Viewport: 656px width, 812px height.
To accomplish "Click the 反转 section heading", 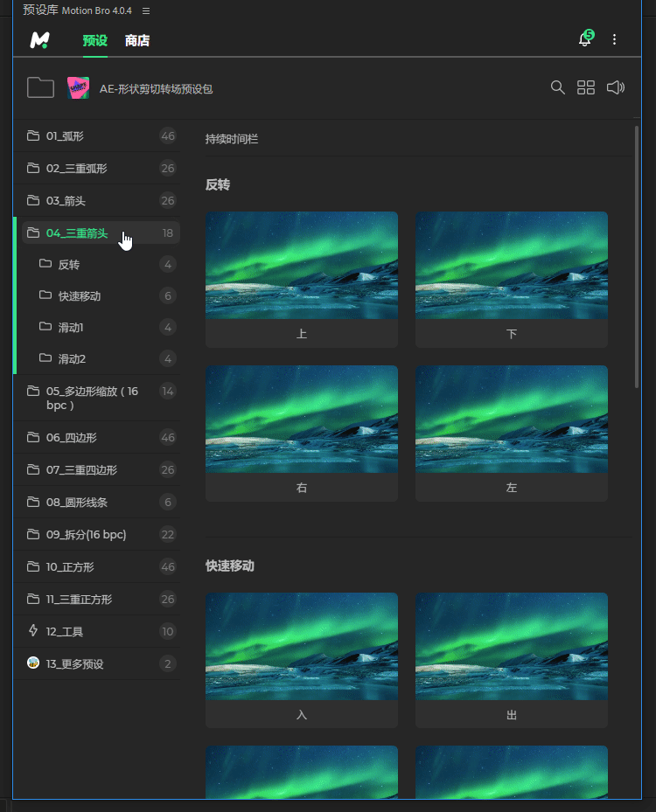I will 218,185.
